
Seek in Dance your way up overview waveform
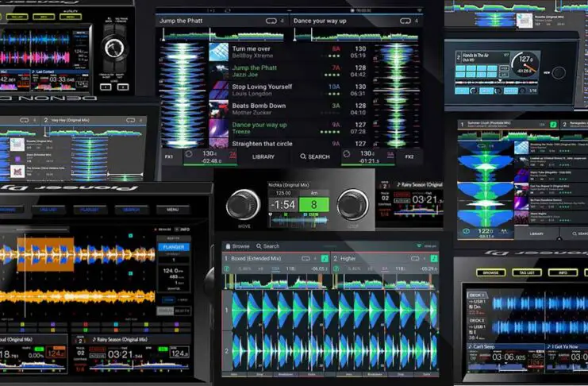click(356, 36)
